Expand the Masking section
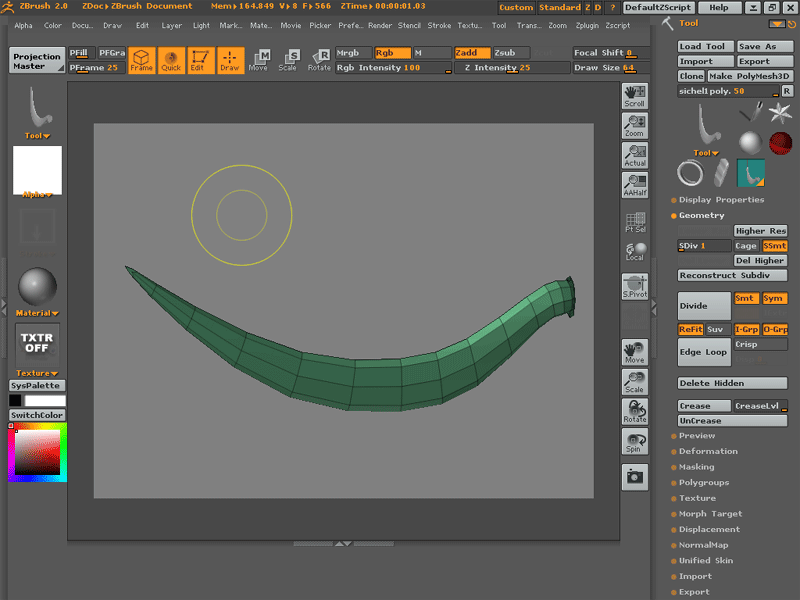The width and height of the screenshot is (800, 600). (x=696, y=467)
